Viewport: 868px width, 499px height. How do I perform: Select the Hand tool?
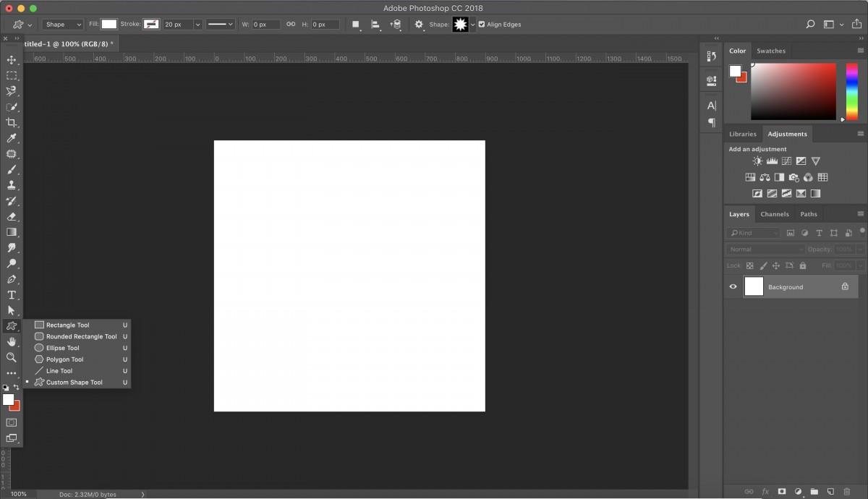point(12,341)
